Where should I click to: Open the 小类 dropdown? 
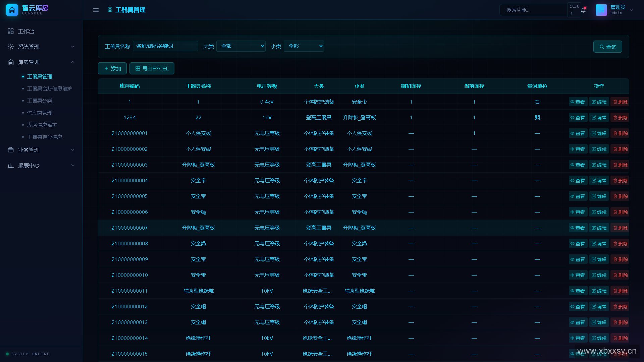(304, 46)
